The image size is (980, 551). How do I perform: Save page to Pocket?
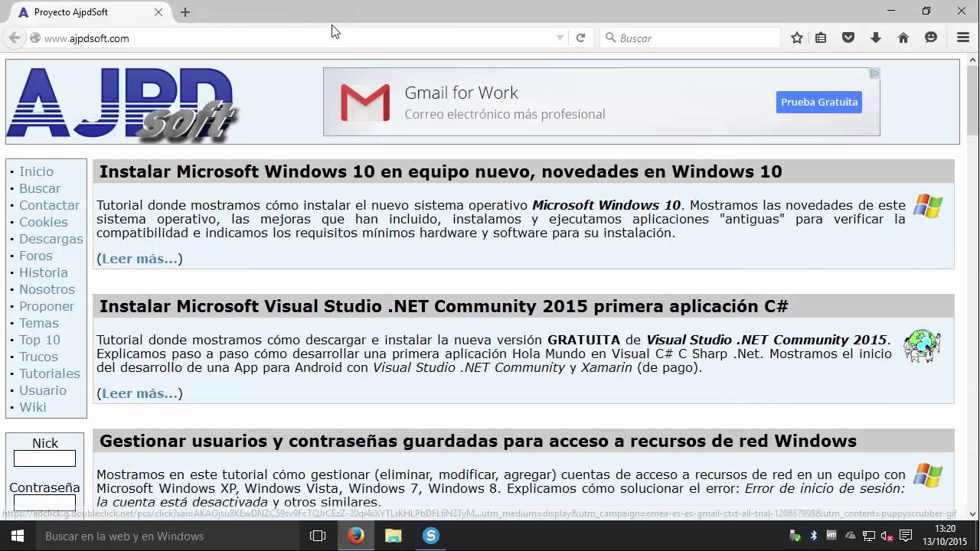tap(848, 37)
